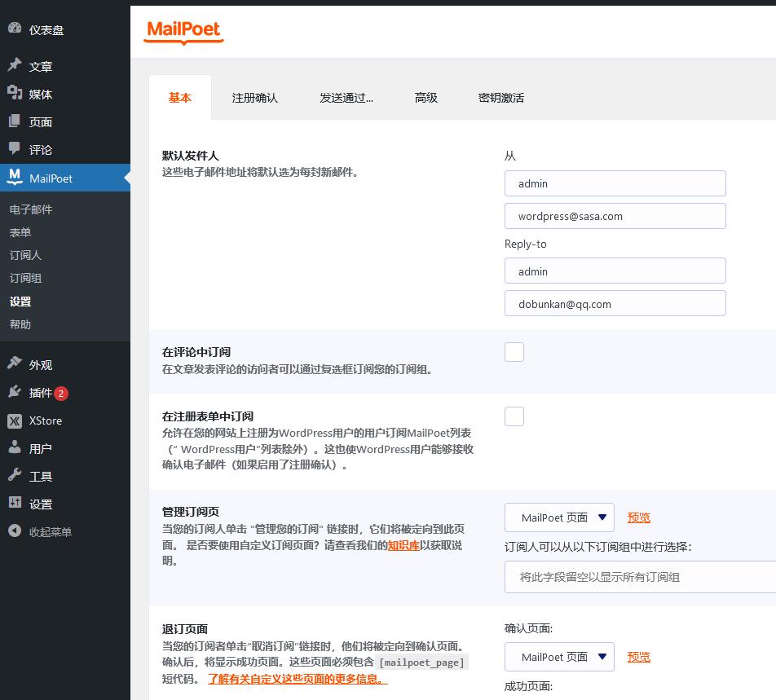The height and width of the screenshot is (700, 776).
Task: Enable the 在注册表单中订阅 checkbox
Action: tap(514, 416)
